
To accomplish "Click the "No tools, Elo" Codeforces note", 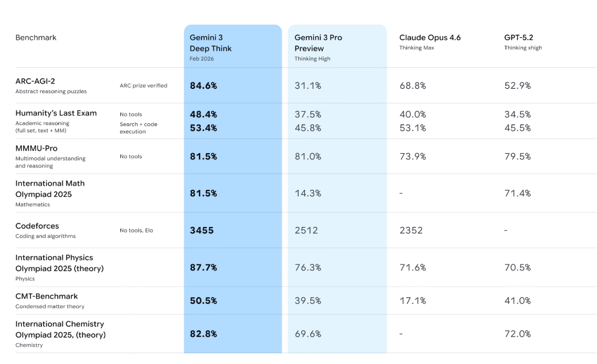I will 136,230.
